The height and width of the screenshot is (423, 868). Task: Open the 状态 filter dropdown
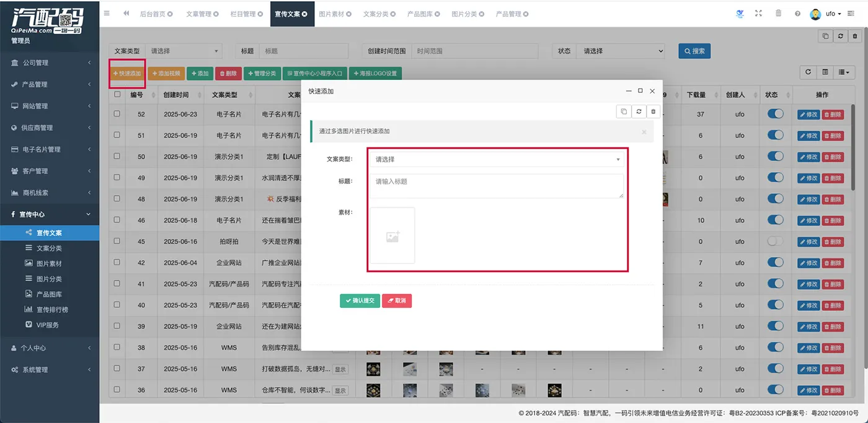click(x=620, y=51)
